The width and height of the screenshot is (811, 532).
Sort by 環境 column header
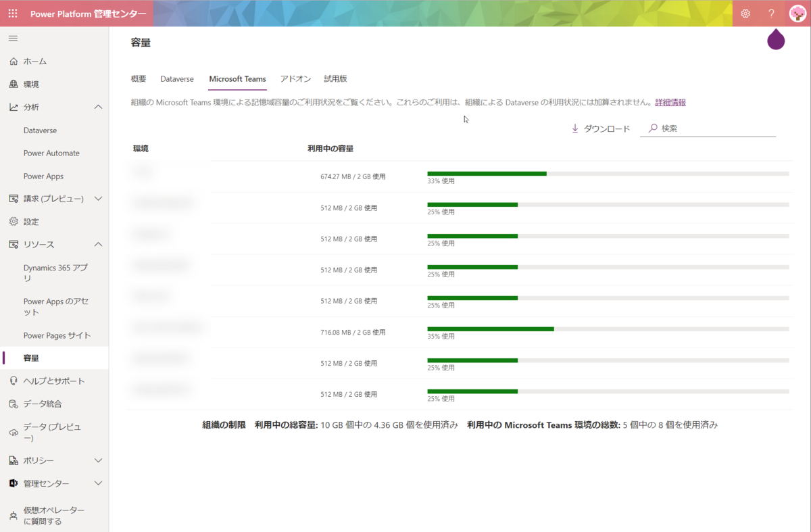coord(141,149)
